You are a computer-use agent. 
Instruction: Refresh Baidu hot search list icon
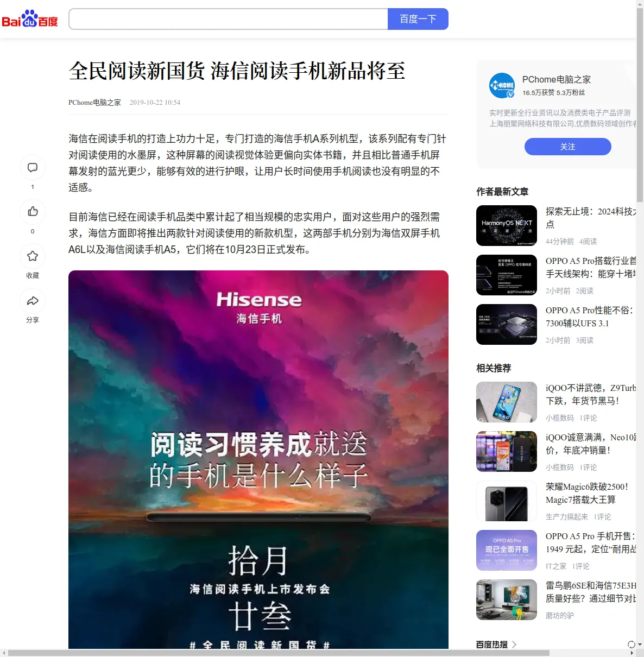(x=632, y=645)
